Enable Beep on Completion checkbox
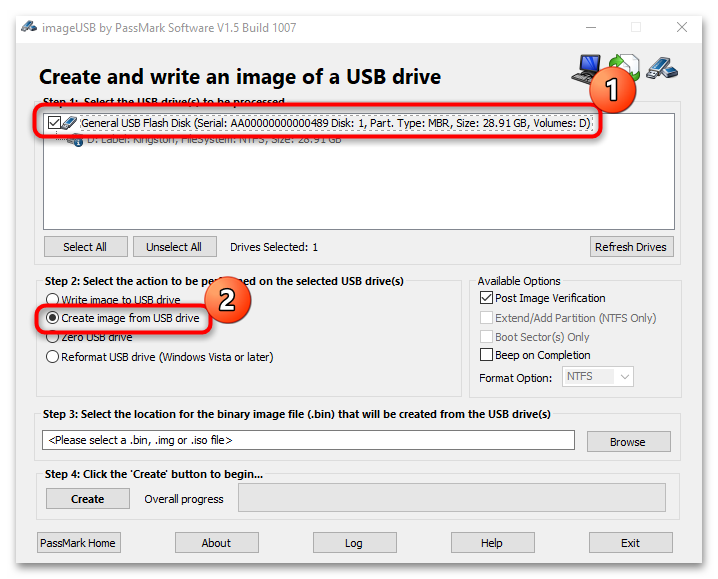 click(486, 355)
